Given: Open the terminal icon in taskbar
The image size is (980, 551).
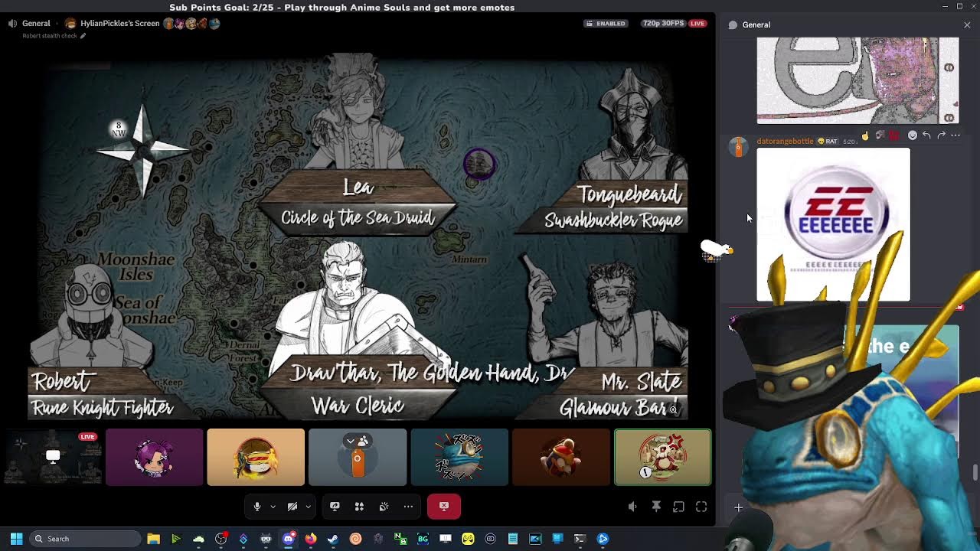Looking at the screenshot, I should (x=580, y=539).
